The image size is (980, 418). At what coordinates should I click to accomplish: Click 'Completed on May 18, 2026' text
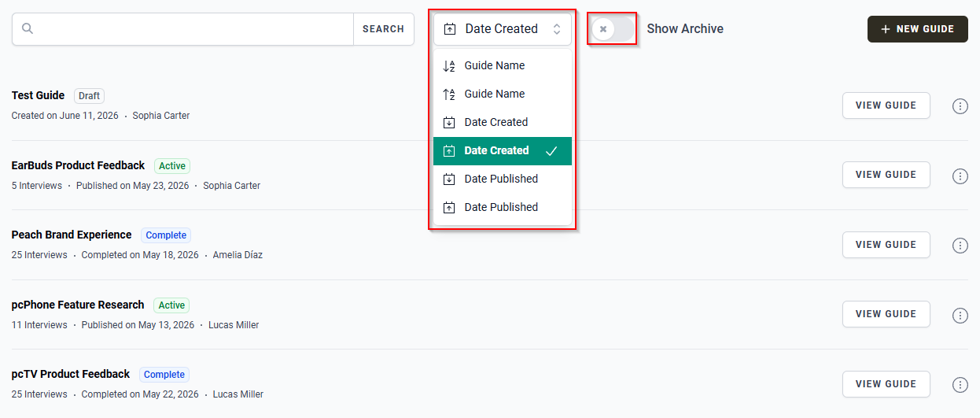(x=140, y=255)
